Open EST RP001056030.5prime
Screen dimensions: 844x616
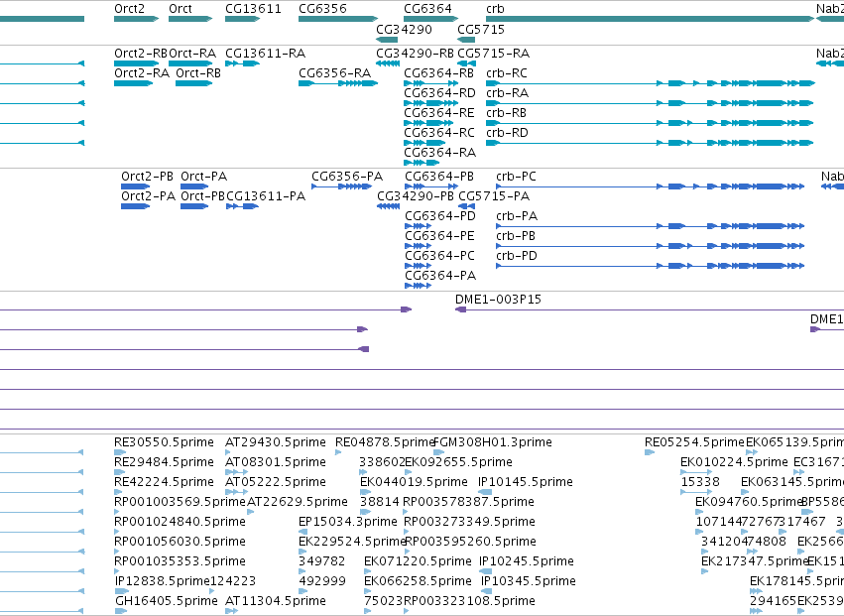(x=180, y=543)
